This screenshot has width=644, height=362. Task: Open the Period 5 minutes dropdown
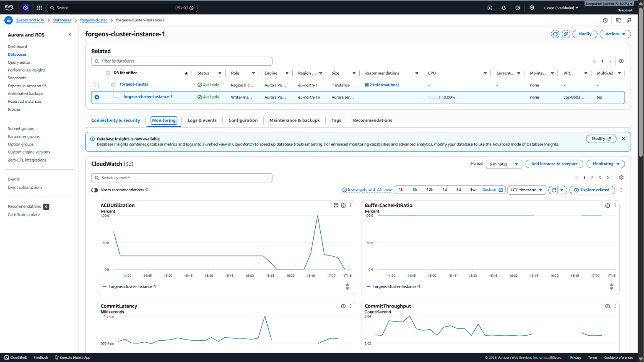coord(504,164)
